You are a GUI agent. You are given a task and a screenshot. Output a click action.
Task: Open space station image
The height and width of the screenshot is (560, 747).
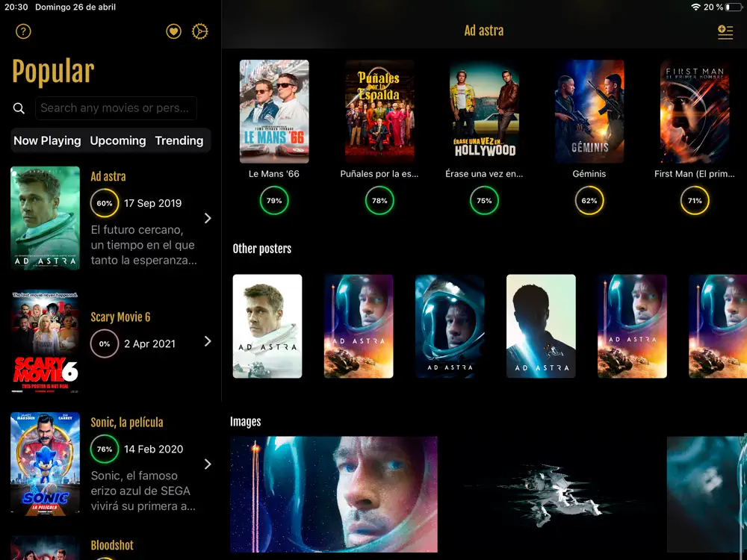pos(552,494)
